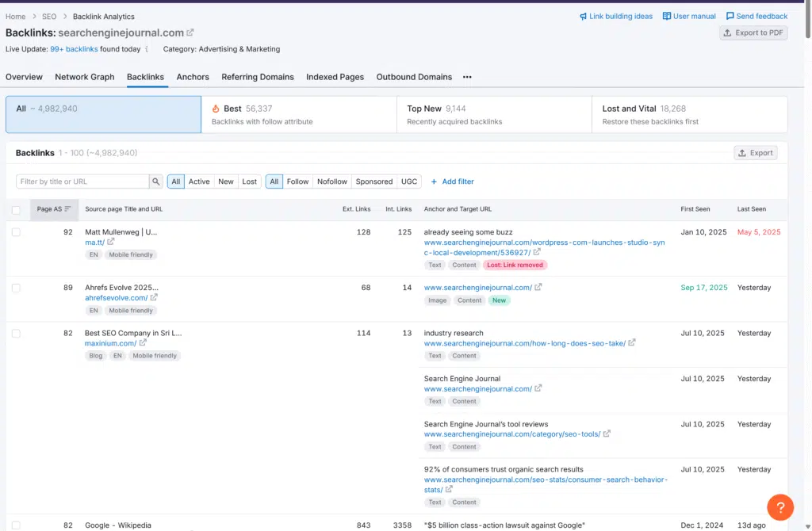Open the Export menu above the table
This screenshot has width=812, height=531.
tap(755, 153)
